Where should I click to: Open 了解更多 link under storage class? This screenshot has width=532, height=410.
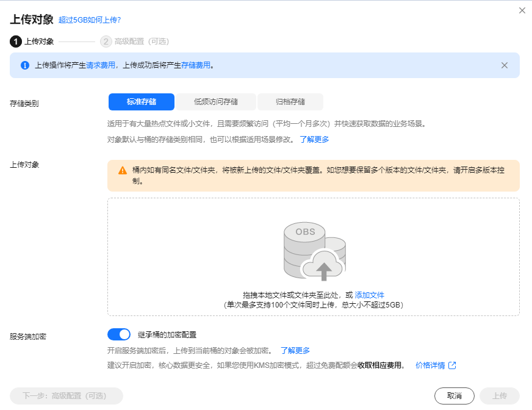point(314,140)
